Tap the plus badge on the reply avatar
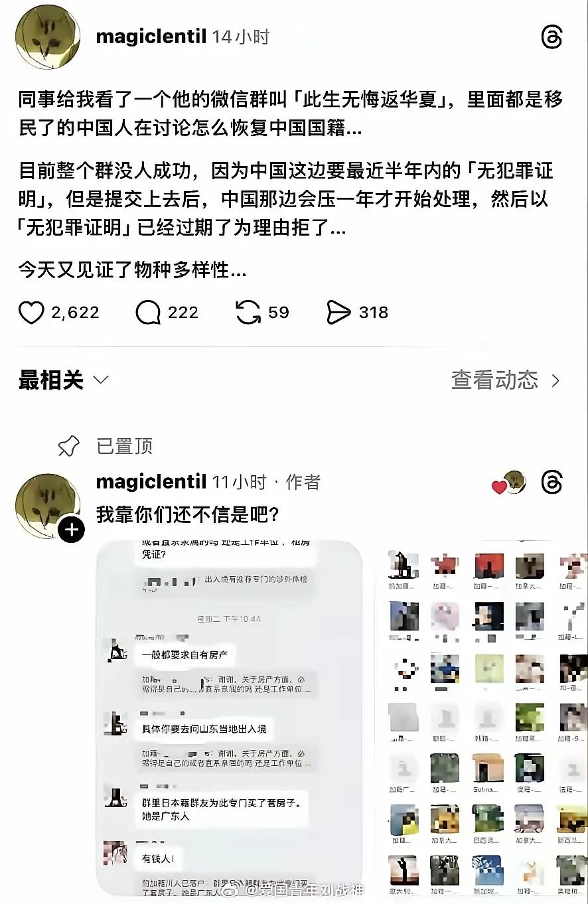 (x=72, y=529)
